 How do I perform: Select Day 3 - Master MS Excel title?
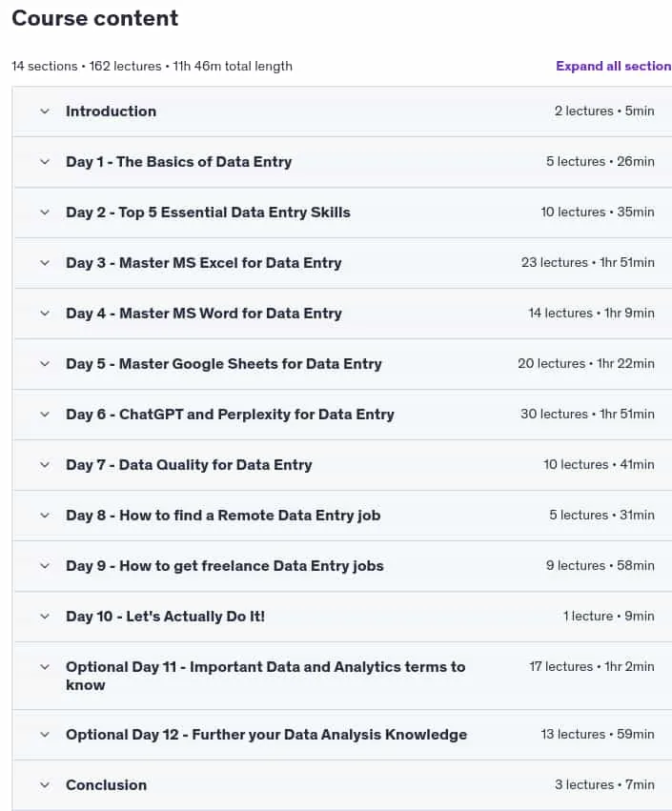pyautogui.click(x=204, y=263)
